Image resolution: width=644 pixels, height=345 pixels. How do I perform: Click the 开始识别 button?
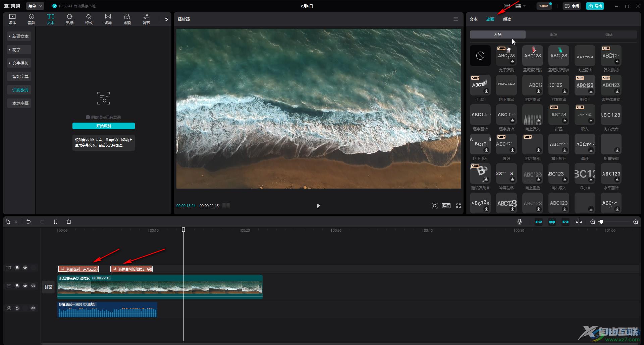(x=104, y=126)
